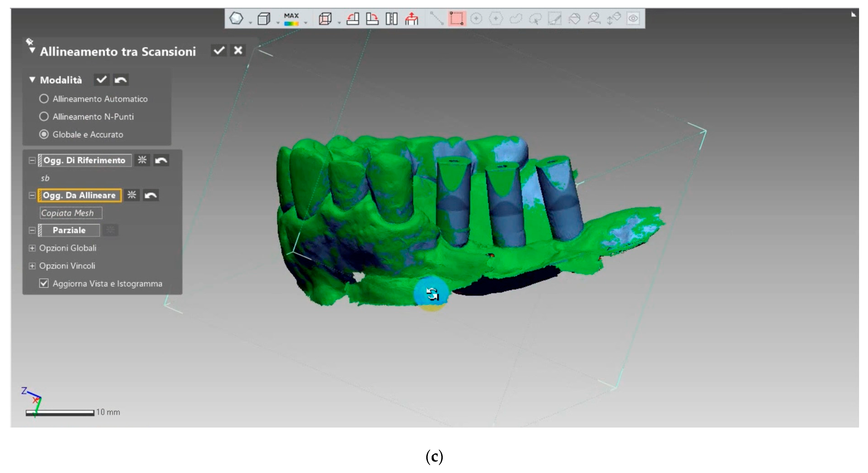
Task: Open the MAX color map dropdown arrow
Action: coord(306,23)
